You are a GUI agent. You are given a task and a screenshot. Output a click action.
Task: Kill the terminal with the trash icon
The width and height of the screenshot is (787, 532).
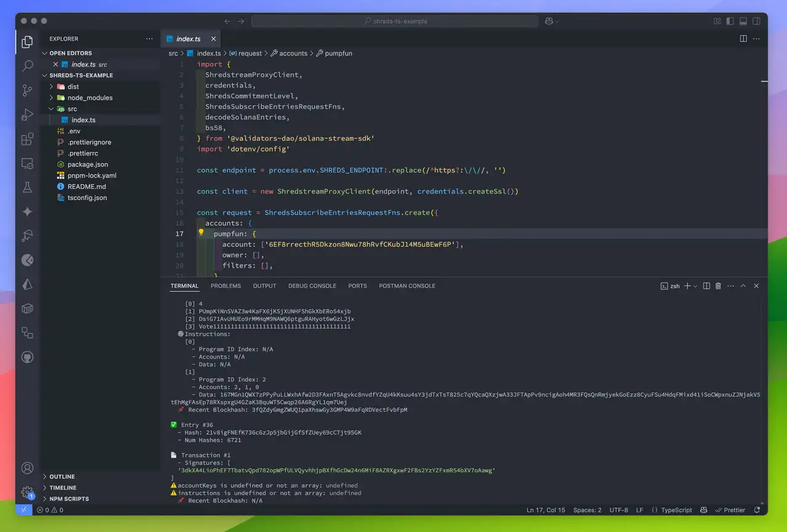[718, 285]
